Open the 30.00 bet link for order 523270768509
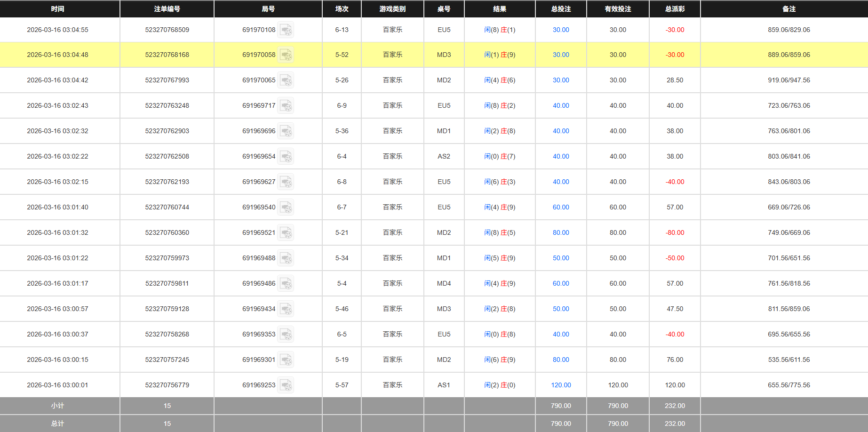The image size is (868, 432). click(x=560, y=30)
